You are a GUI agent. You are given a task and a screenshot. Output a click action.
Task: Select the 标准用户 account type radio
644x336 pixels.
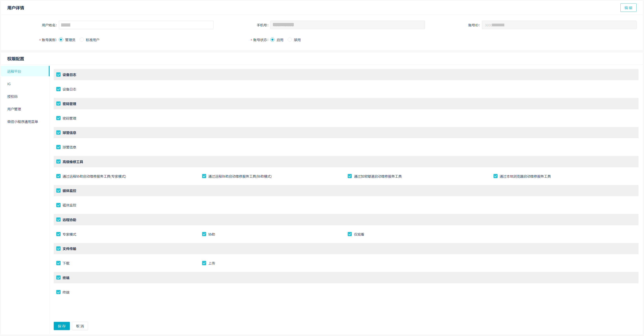[x=82, y=40]
